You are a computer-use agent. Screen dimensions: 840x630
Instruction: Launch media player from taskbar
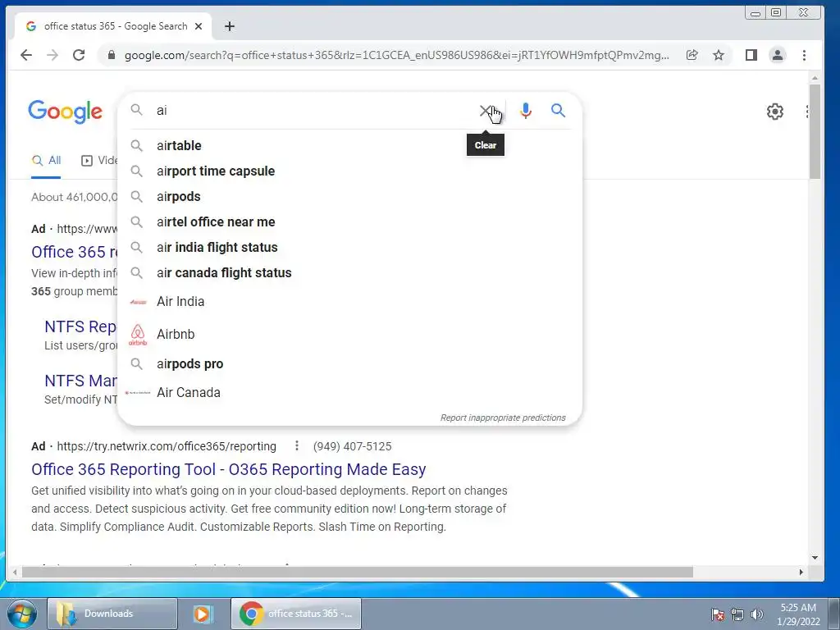pos(203,614)
